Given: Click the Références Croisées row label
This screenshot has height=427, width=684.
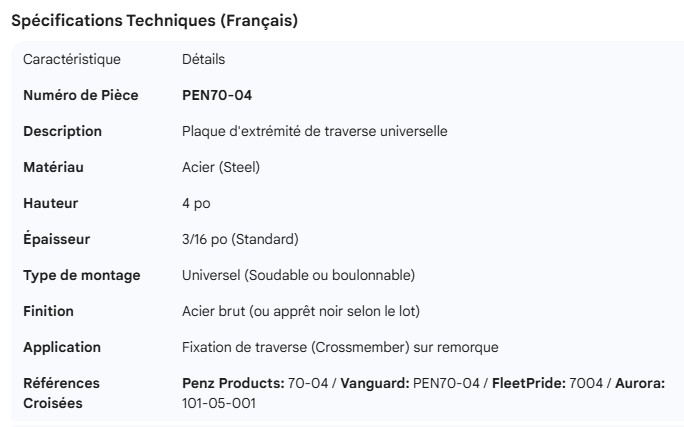Looking at the screenshot, I should click(61, 393).
